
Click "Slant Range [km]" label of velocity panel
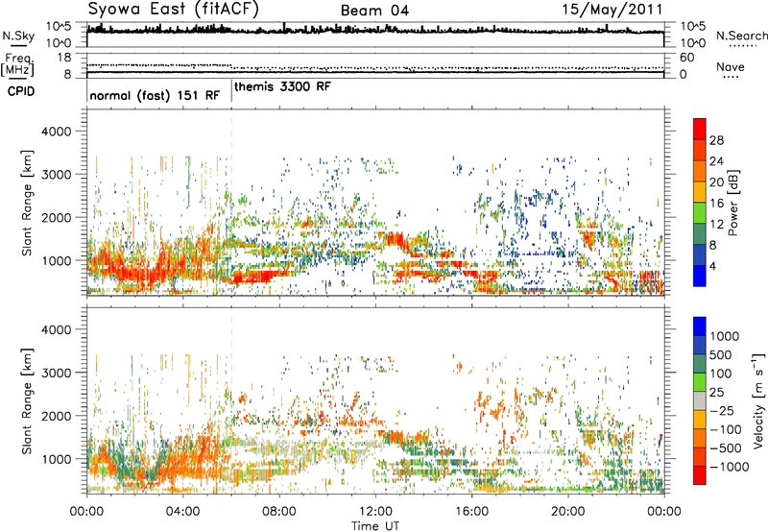click(27, 401)
